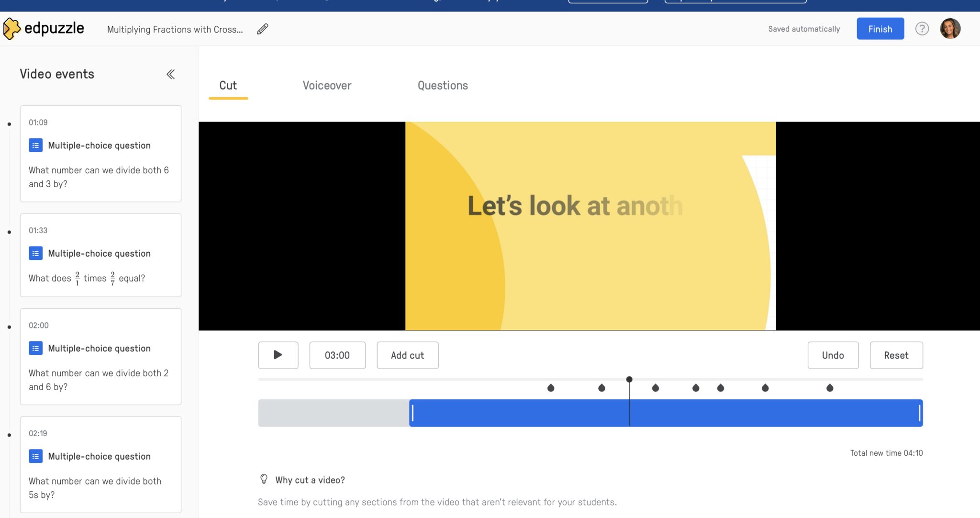Open the help question mark icon
This screenshot has height=518, width=980.
[x=922, y=29]
